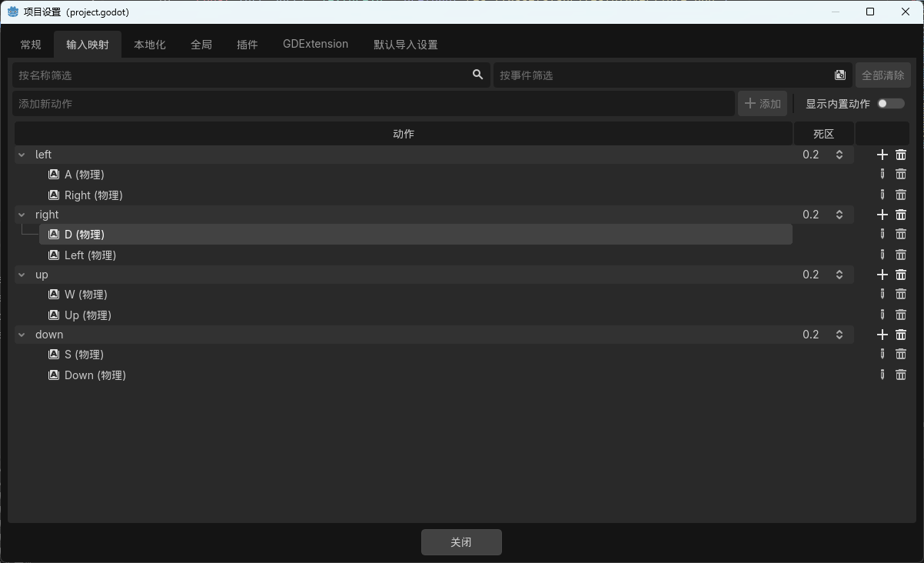
Task: Open the 本地化 tab
Action: click(x=150, y=45)
